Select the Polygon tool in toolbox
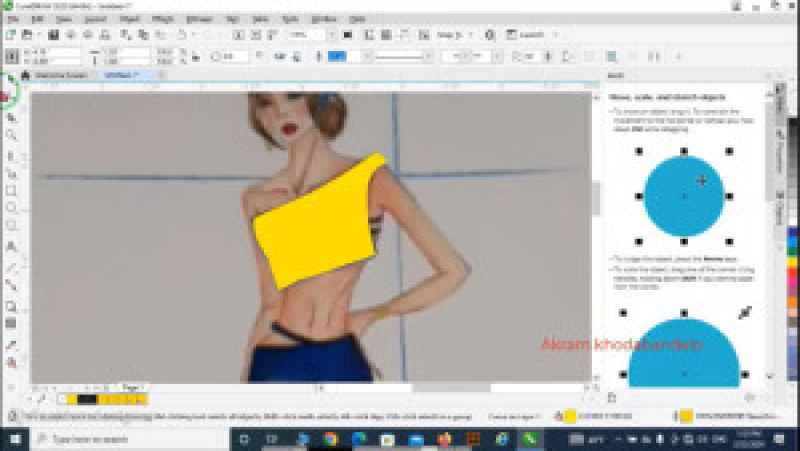800x451 pixels. click(11, 225)
